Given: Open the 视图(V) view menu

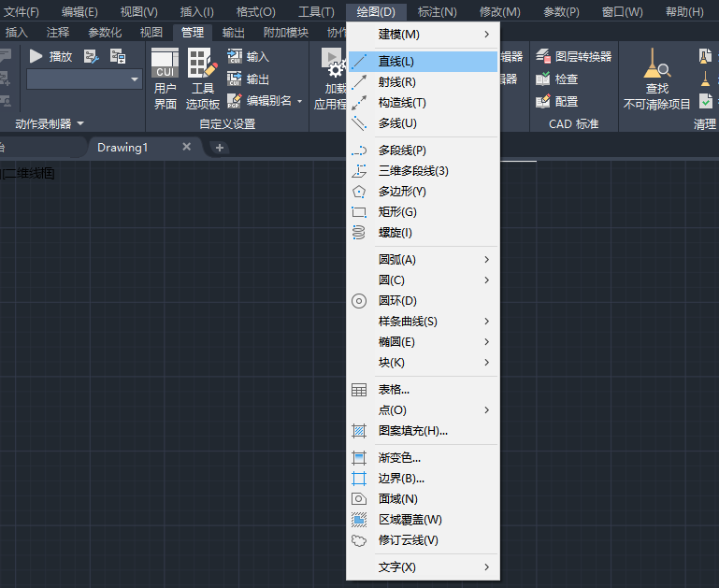Looking at the screenshot, I should (139, 12).
